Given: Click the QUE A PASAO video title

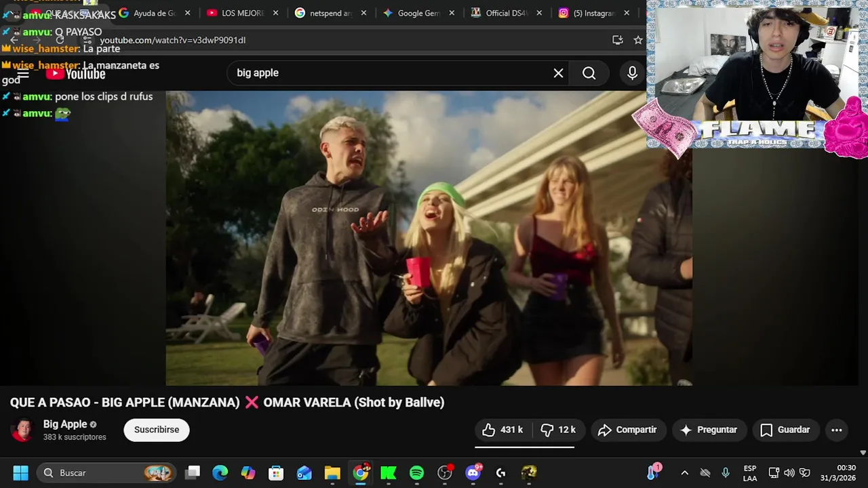Looking at the screenshot, I should (x=227, y=403).
